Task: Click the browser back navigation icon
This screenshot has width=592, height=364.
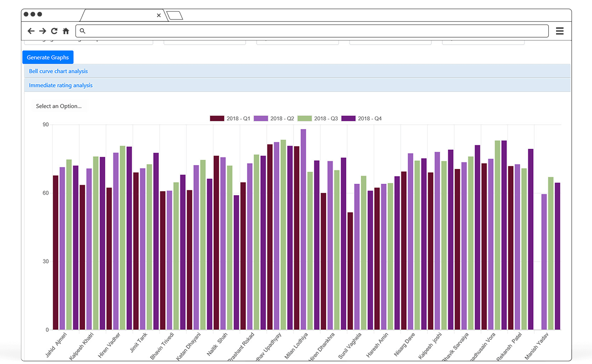Action: click(x=30, y=30)
